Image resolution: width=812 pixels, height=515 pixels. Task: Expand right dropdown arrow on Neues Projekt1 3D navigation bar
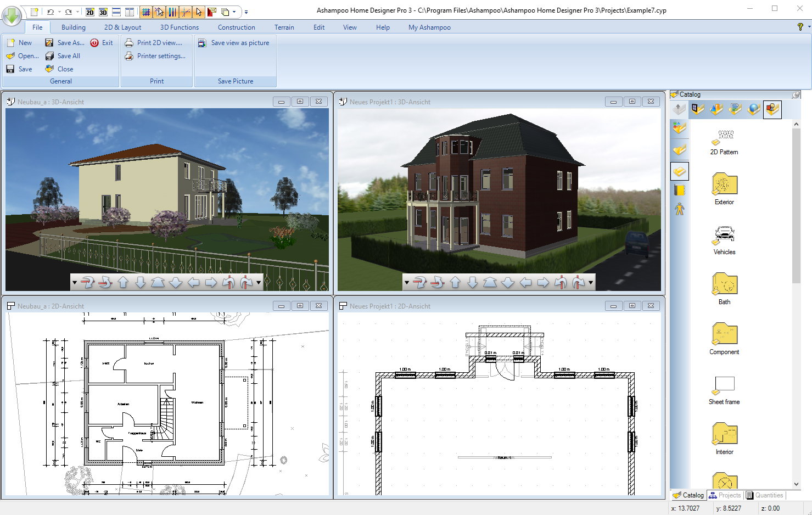pos(591,282)
